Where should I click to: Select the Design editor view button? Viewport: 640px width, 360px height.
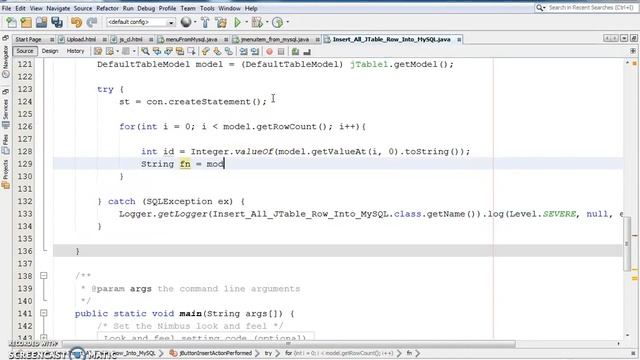(x=50, y=51)
